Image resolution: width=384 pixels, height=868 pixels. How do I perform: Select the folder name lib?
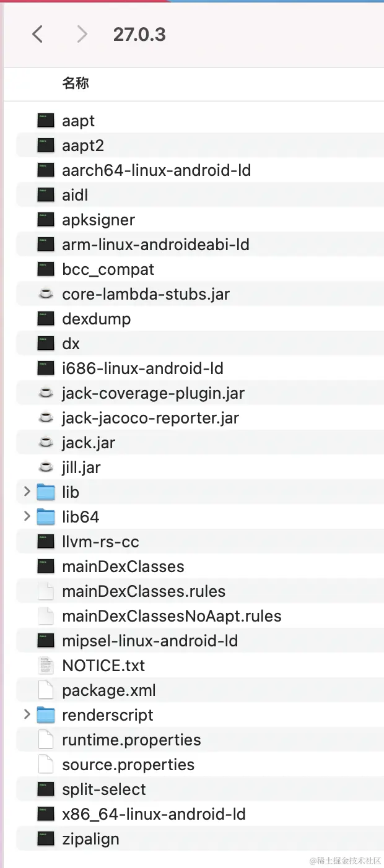pos(71,492)
